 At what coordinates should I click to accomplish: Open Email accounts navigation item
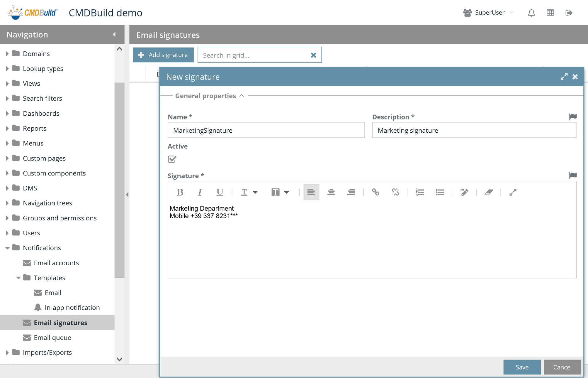(x=56, y=263)
